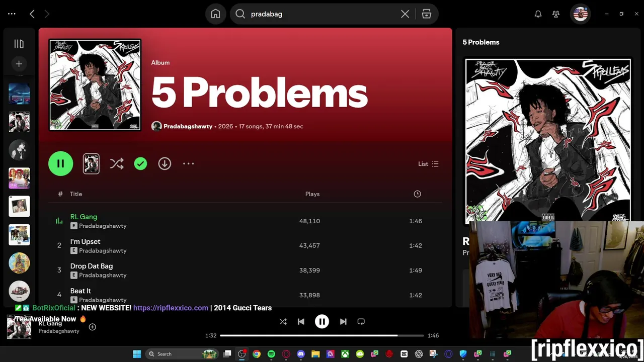
Task: Download the 5 Problems album
Action: (165, 163)
